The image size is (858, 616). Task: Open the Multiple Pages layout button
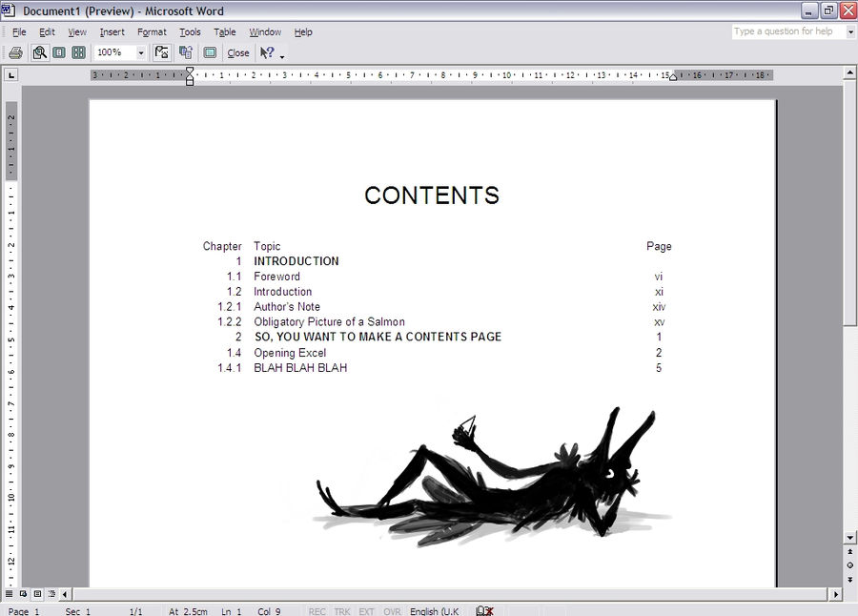pos(78,52)
